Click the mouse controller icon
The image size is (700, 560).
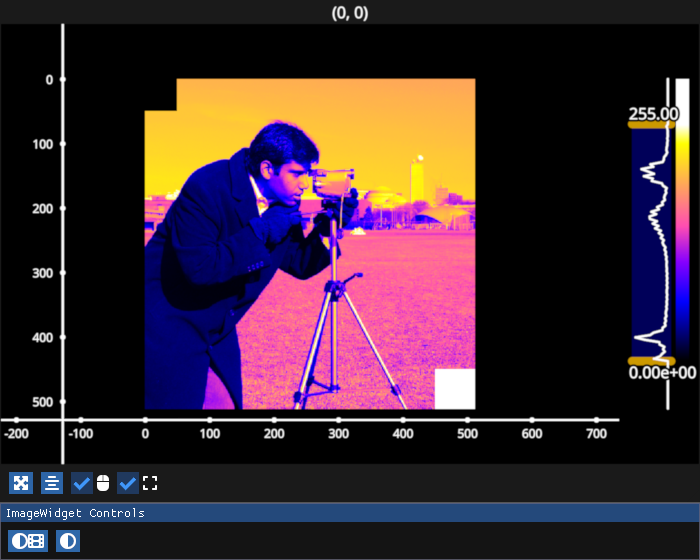point(103,484)
